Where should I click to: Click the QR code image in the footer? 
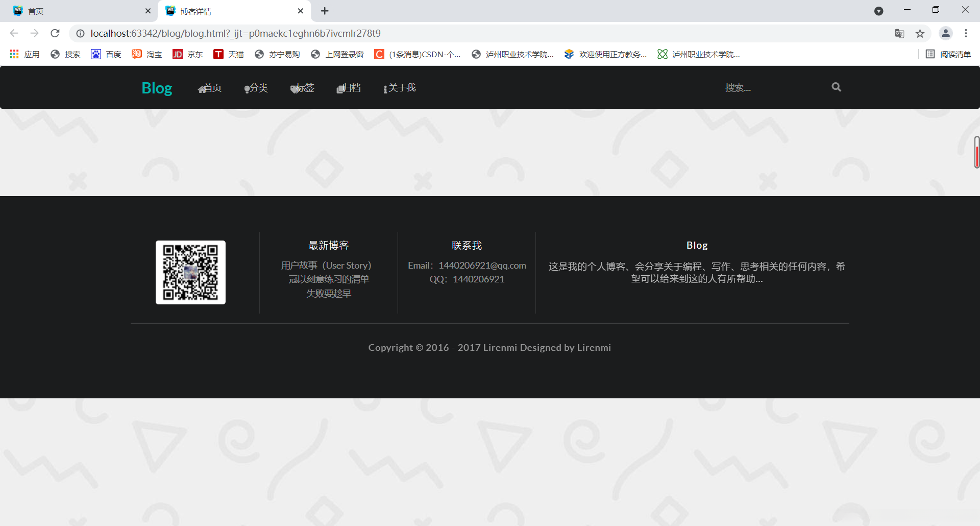190,272
